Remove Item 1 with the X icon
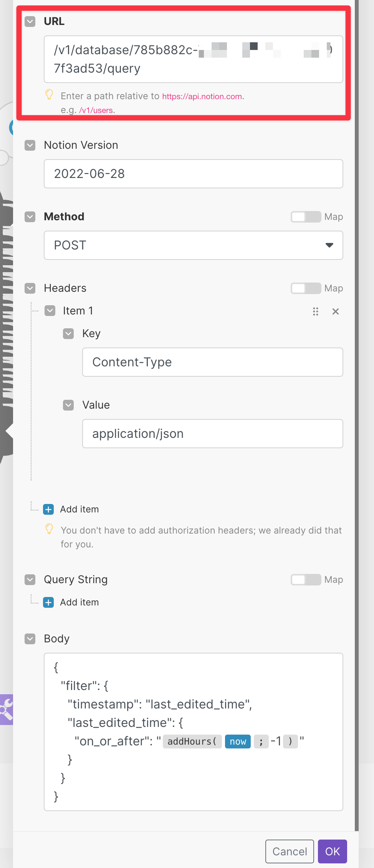Image resolution: width=374 pixels, height=868 pixels. coord(335,311)
